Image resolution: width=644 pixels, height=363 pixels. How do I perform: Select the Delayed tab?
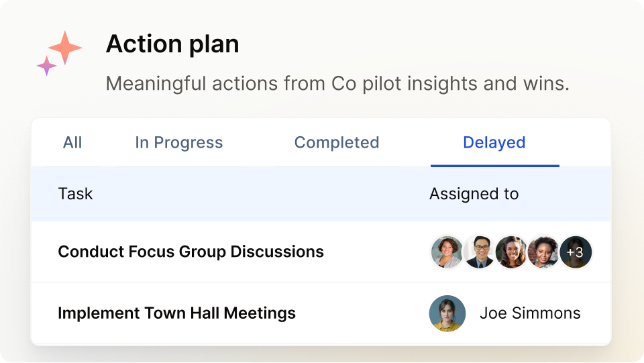tap(494, 142)
